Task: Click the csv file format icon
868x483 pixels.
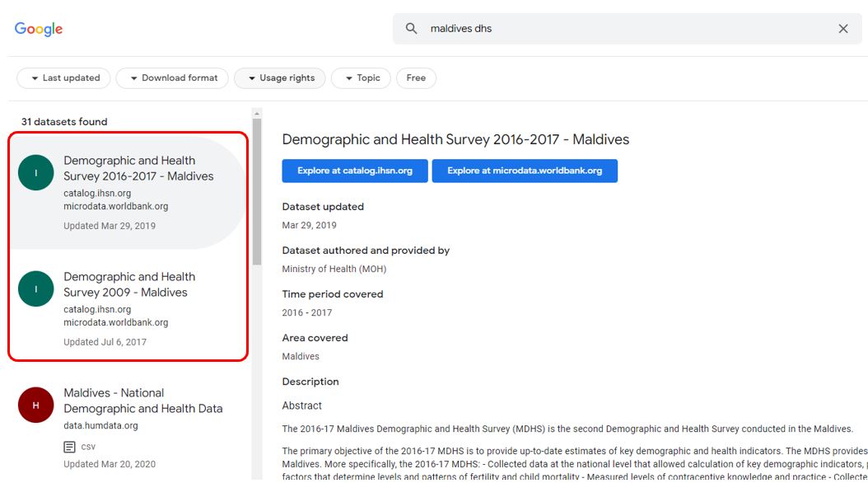Action: pyautogui.click(x=71, y=447)
